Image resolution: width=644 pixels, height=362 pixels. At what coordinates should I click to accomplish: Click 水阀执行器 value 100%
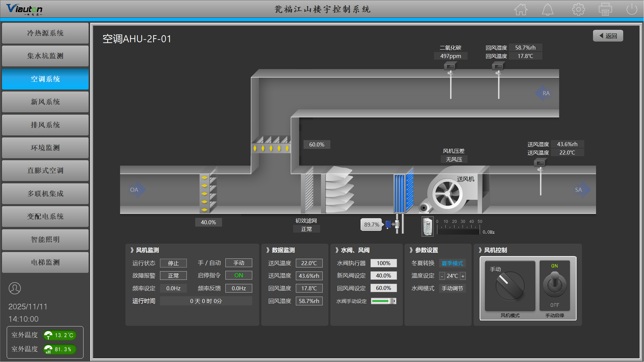(383, 263)
